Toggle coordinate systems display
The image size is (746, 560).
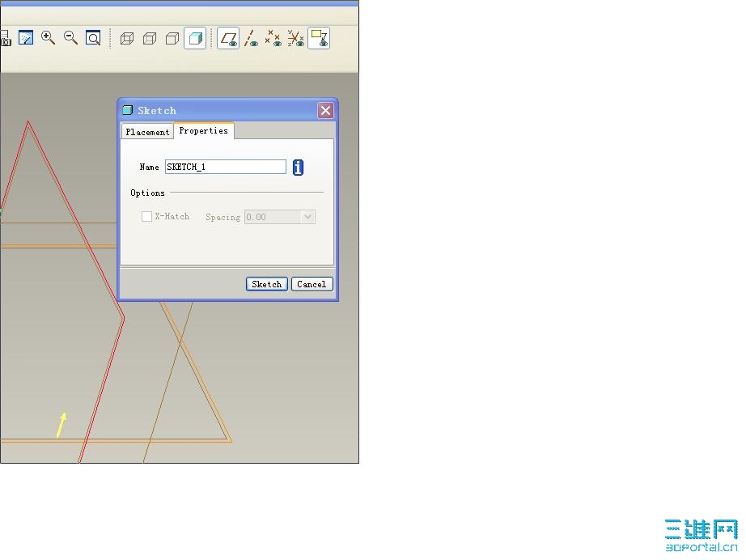(x=296, y=38)
